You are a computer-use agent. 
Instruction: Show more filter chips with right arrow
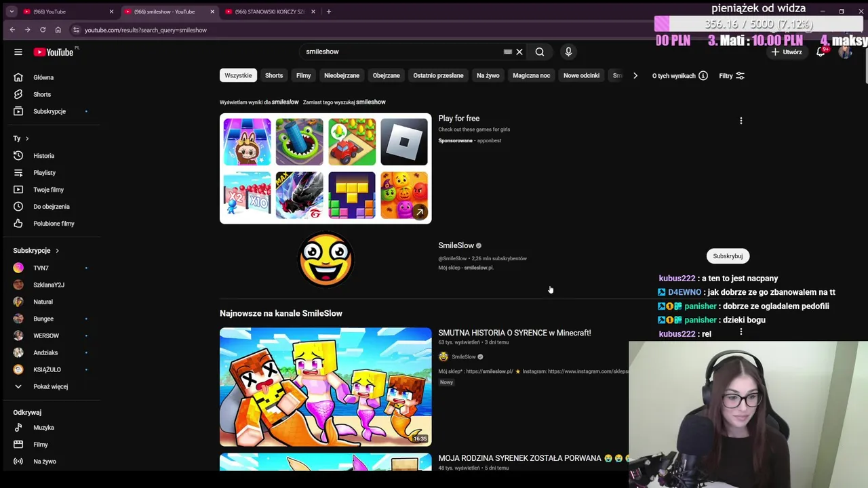click(x=635, y=75)
